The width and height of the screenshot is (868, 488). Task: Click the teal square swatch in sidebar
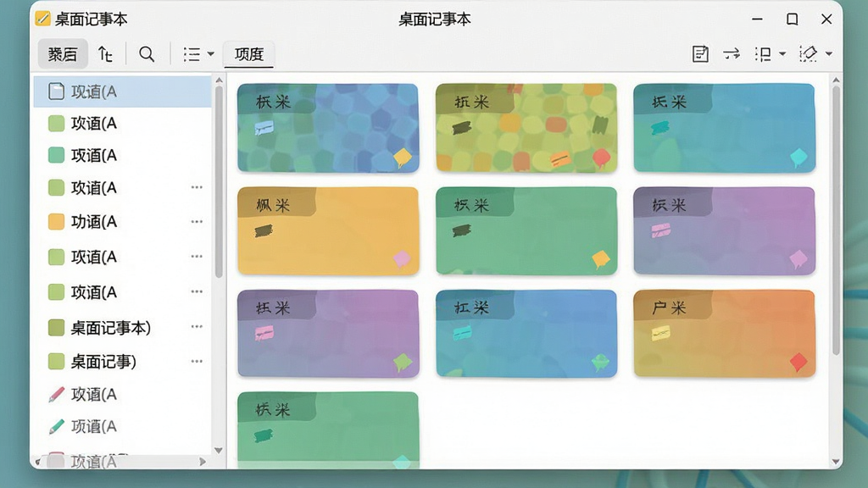[57, 156]
